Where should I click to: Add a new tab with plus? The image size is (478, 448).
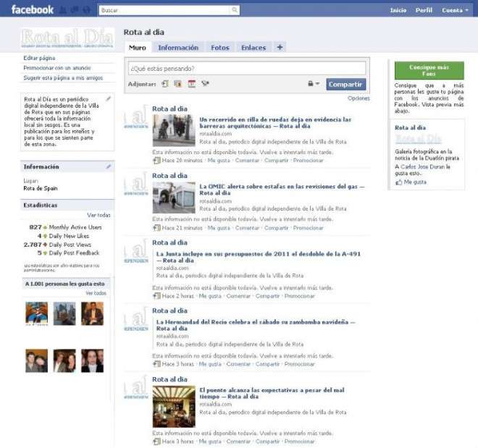(280, 47)
